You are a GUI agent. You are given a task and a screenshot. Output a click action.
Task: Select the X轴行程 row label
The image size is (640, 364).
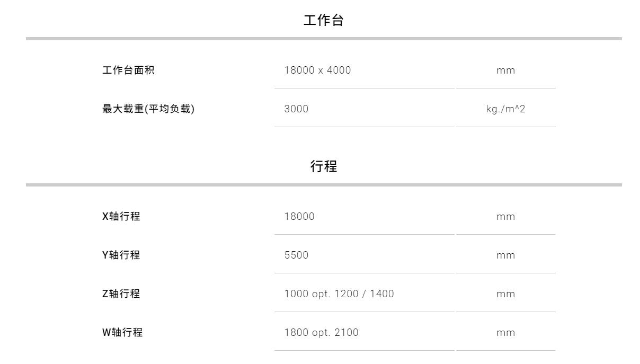121,216
